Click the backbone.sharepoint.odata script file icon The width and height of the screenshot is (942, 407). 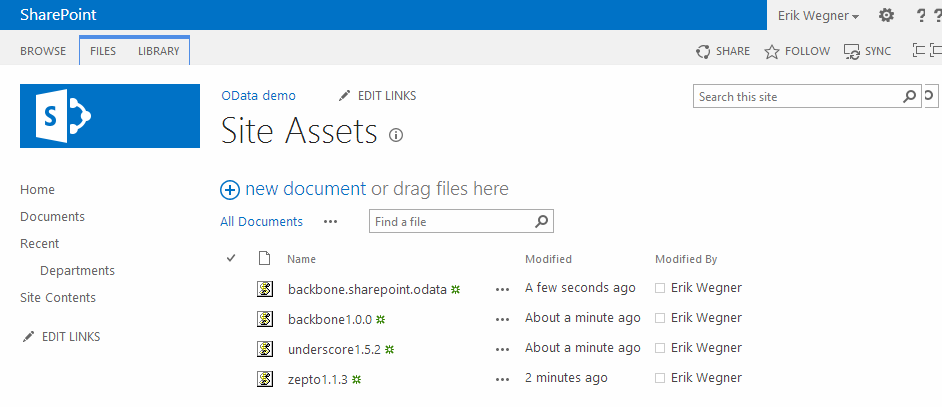[265, 289]
